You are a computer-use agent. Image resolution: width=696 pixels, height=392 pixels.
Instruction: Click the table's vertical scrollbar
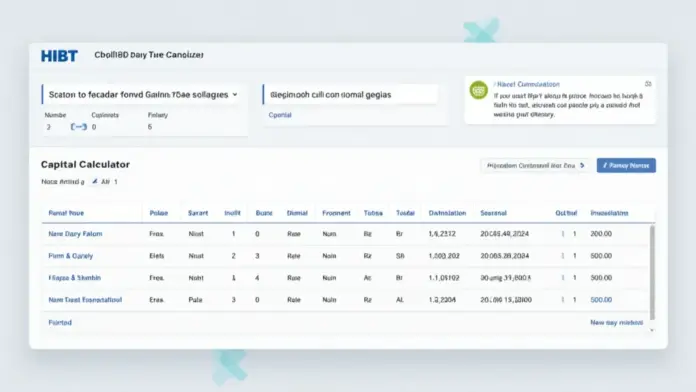point(652,272)
